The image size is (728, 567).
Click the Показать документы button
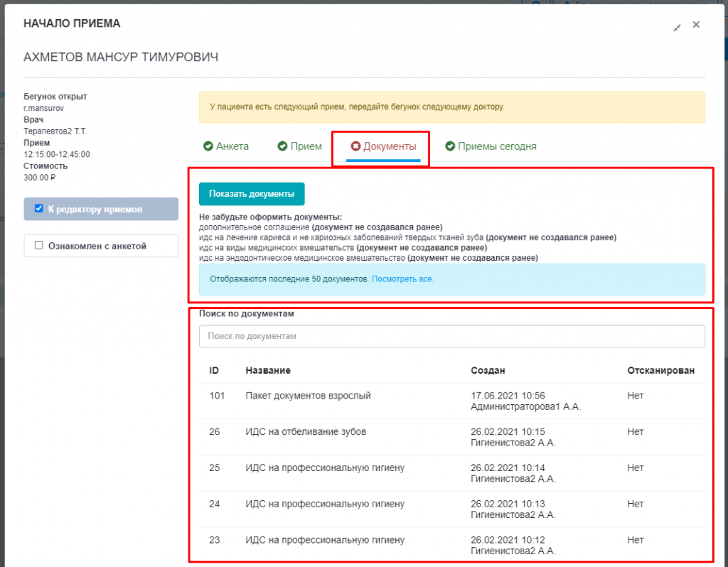(x=252, y=194)
